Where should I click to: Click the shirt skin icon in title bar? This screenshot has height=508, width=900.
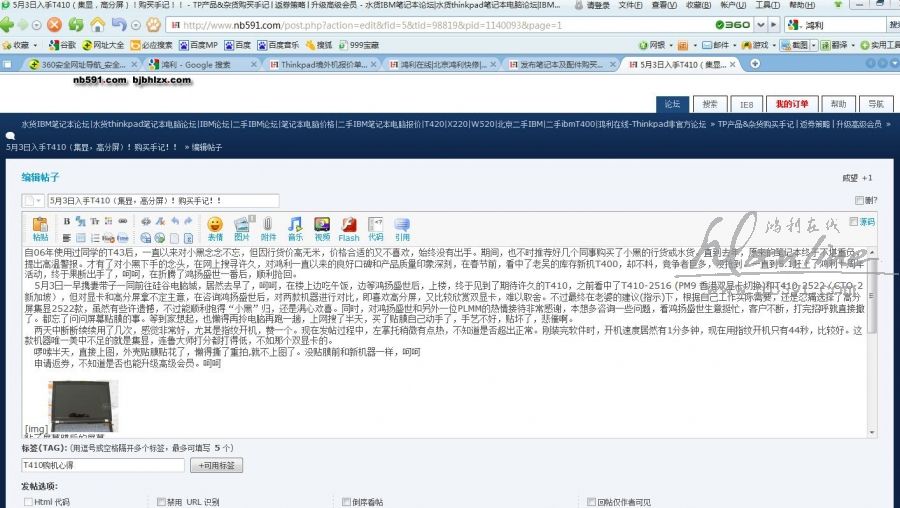(x=838, y=5)
